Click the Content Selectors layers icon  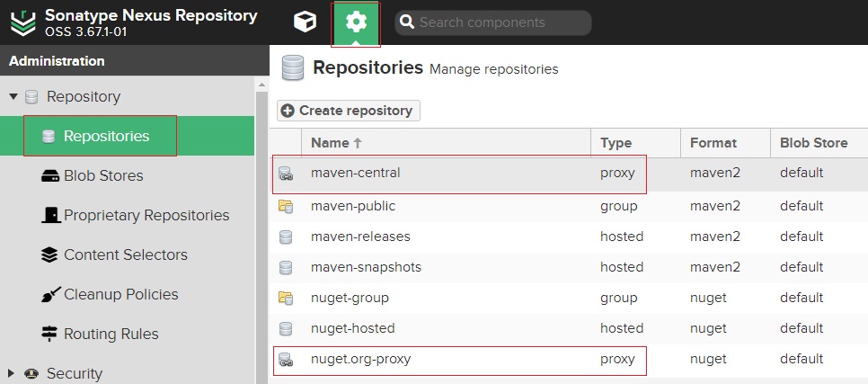tap(49, 255)
